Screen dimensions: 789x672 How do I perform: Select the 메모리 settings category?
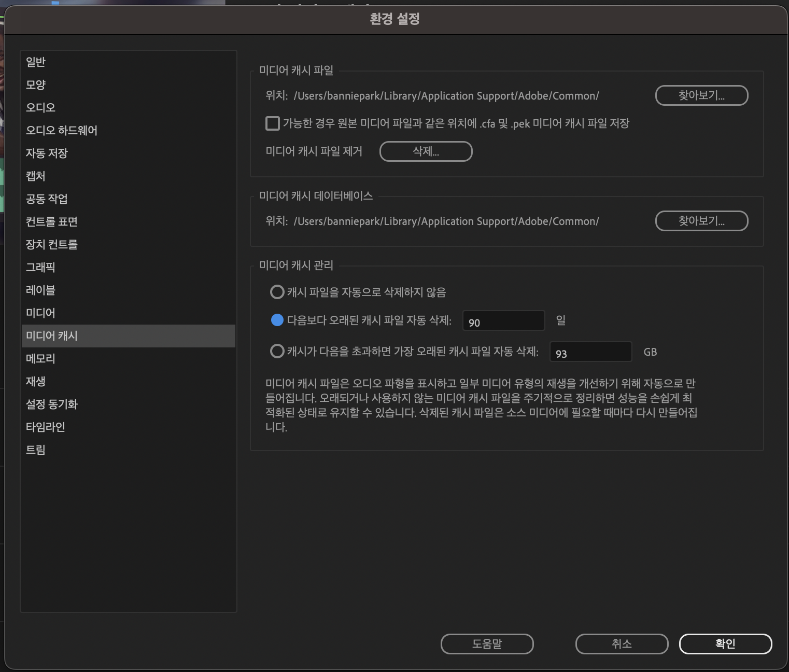[x=39, y=358]
